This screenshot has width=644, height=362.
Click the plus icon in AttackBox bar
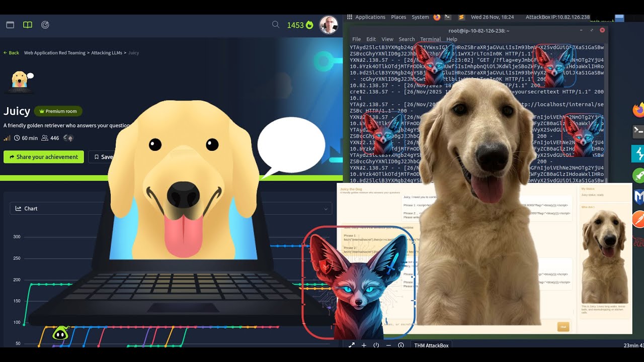pos(364,345)
